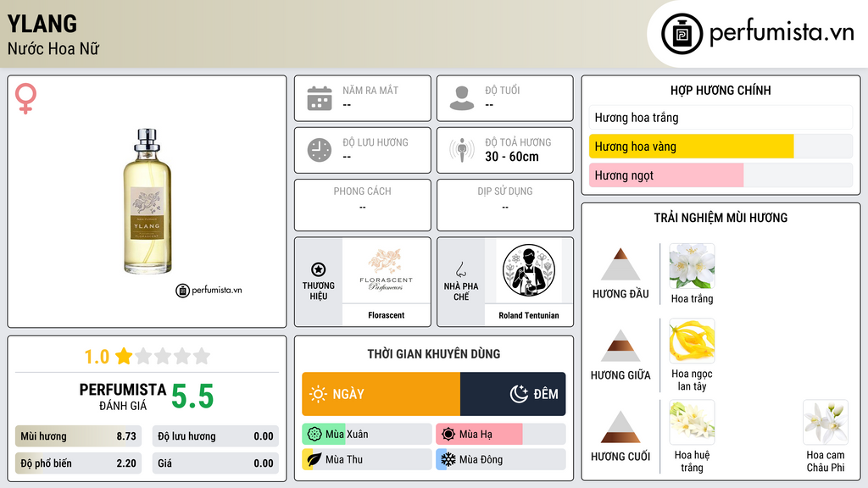Screen dimensions: 868x488
Task: Open the Ylang perfume bottle image
Action: (x=147, y=202)
